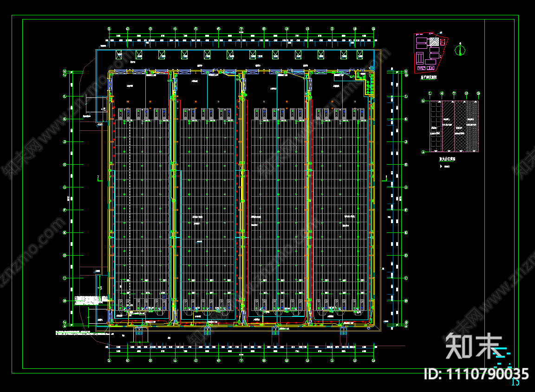Select the triangle legend marker under fire zone diagram

click(x=440, y=166)
